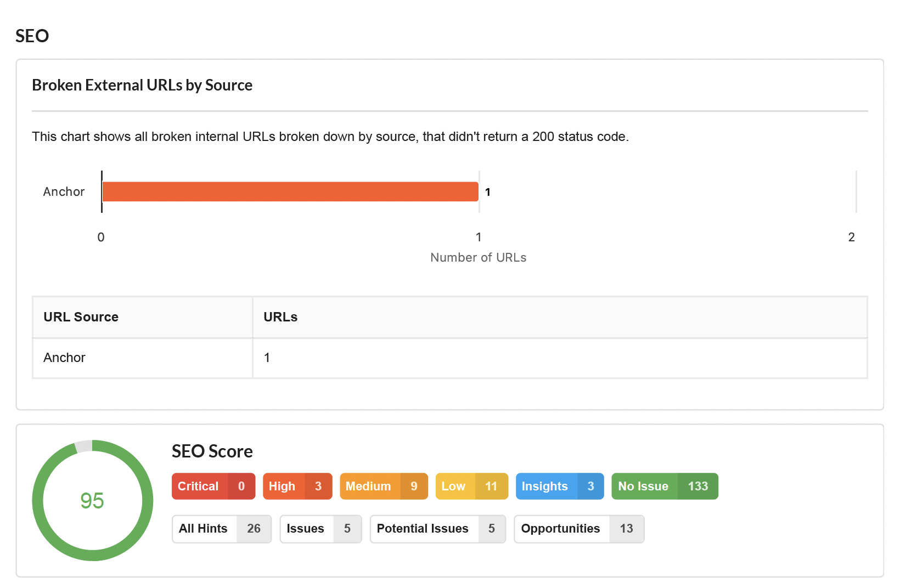The height and width of the screenshot is (588, 900).
Task: Open the Opportunities filter
Action: tap(579, 529)
